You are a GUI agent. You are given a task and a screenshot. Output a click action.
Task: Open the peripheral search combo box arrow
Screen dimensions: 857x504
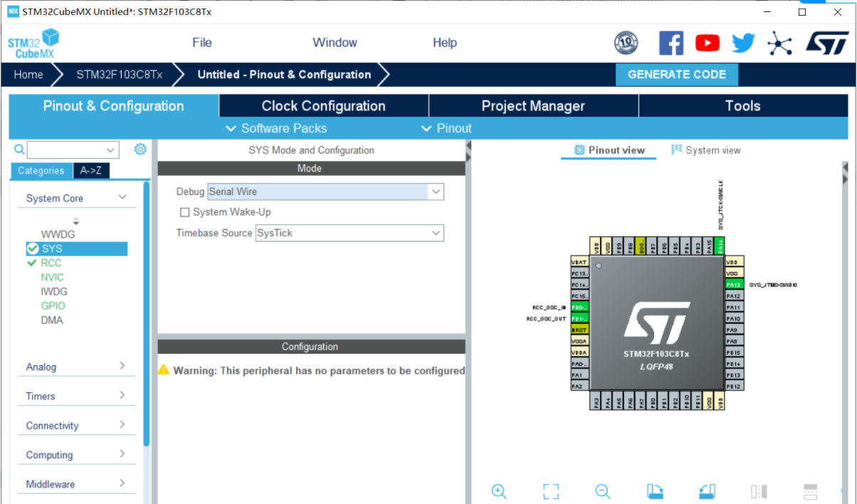(111, 150)
